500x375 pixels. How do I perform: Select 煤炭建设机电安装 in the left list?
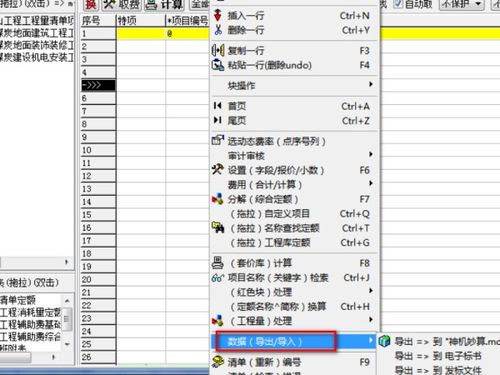pos(37,57)
